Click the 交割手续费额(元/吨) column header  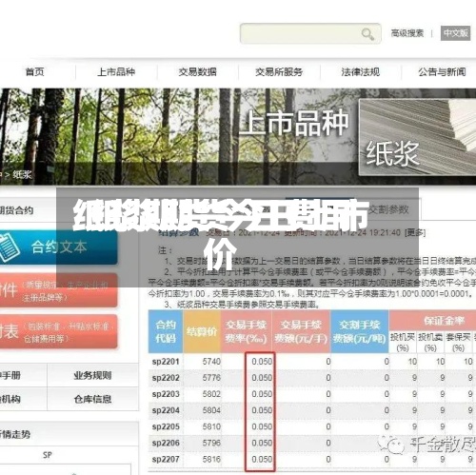[x=360, y=331]
